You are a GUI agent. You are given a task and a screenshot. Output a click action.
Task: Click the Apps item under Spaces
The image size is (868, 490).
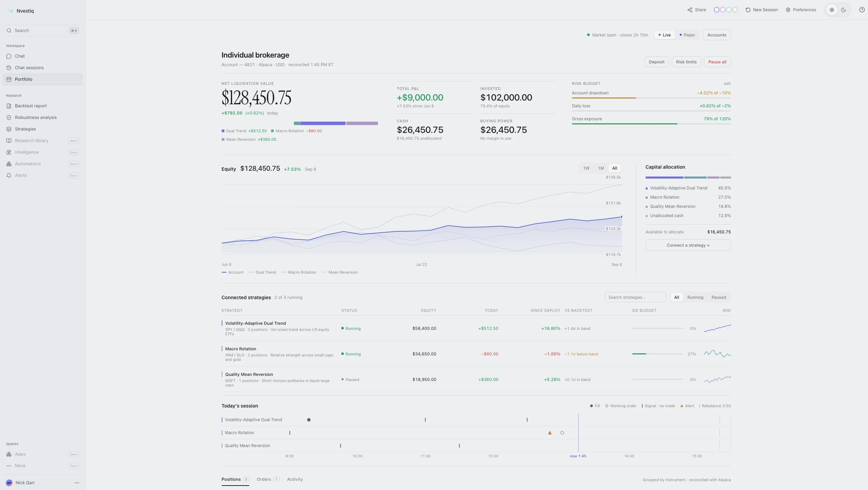click(43, 454)
